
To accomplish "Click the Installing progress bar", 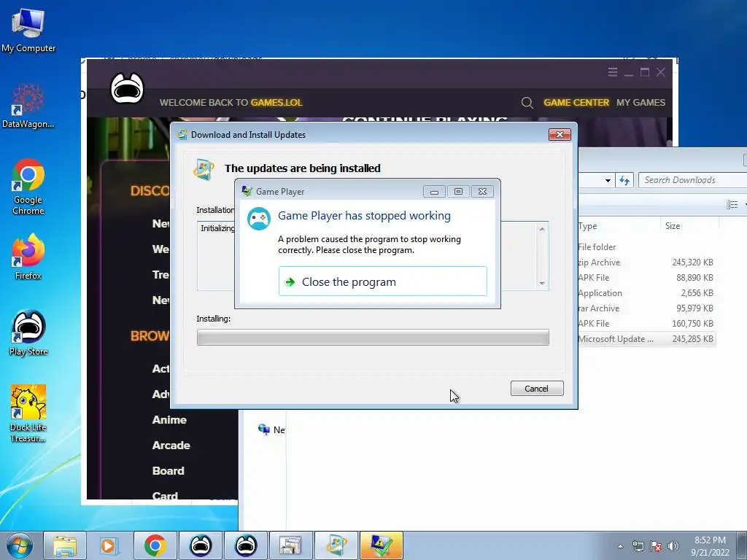I will (373, 337).
